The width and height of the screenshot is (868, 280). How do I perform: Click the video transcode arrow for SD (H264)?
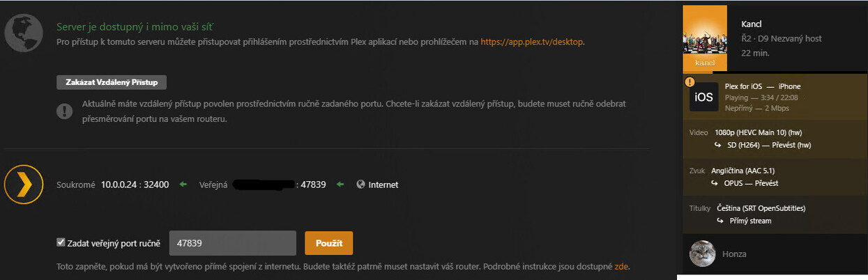717,145
